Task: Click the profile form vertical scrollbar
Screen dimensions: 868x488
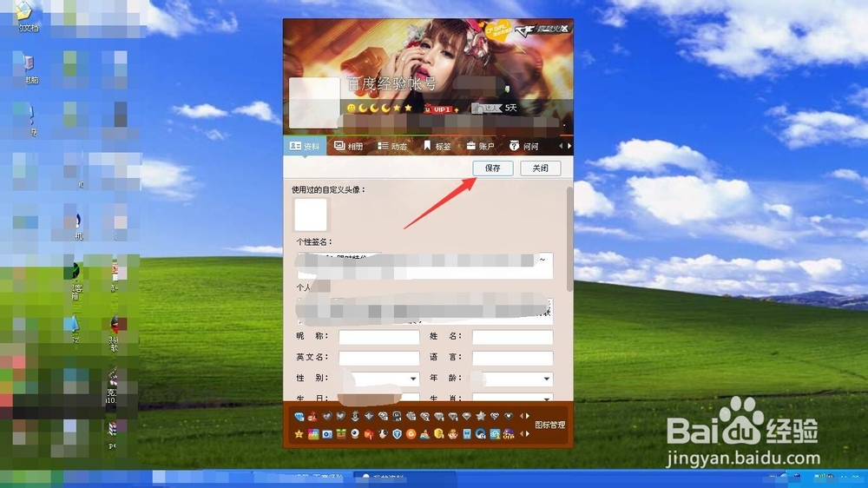Action: tap(569, 240)
